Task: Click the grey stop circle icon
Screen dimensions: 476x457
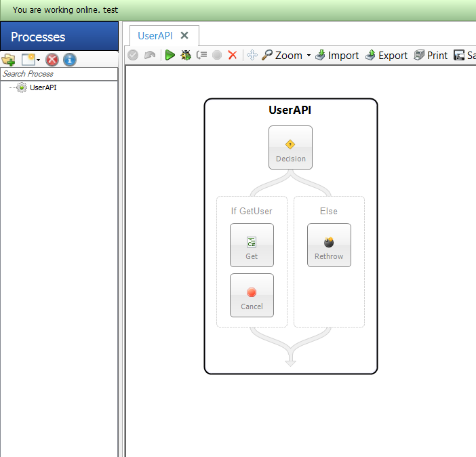Action: [x=217, y=56]
